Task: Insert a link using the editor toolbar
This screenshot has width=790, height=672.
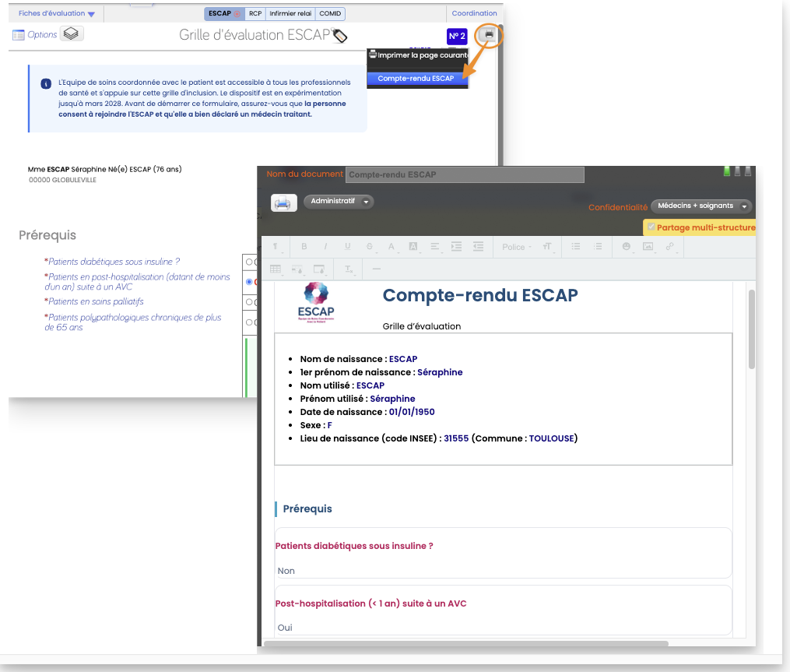Action: [x=669, y=247]
